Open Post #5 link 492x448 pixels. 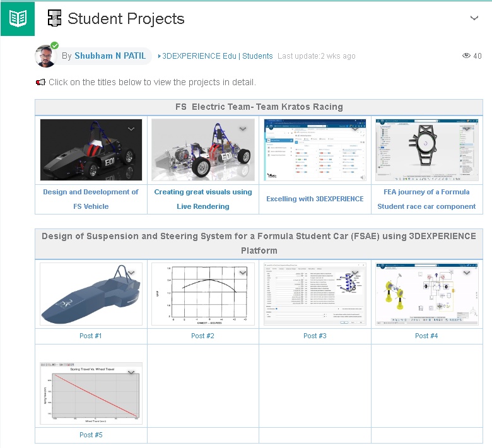(91, 435)
